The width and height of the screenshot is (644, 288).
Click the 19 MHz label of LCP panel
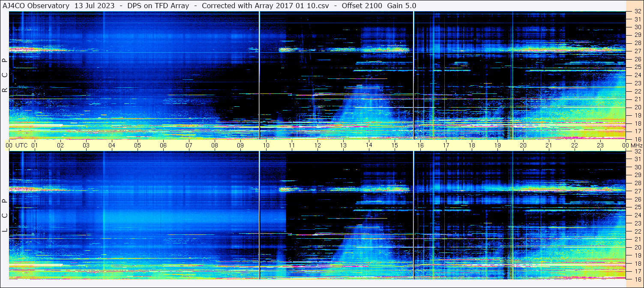[x=637, y=255]
